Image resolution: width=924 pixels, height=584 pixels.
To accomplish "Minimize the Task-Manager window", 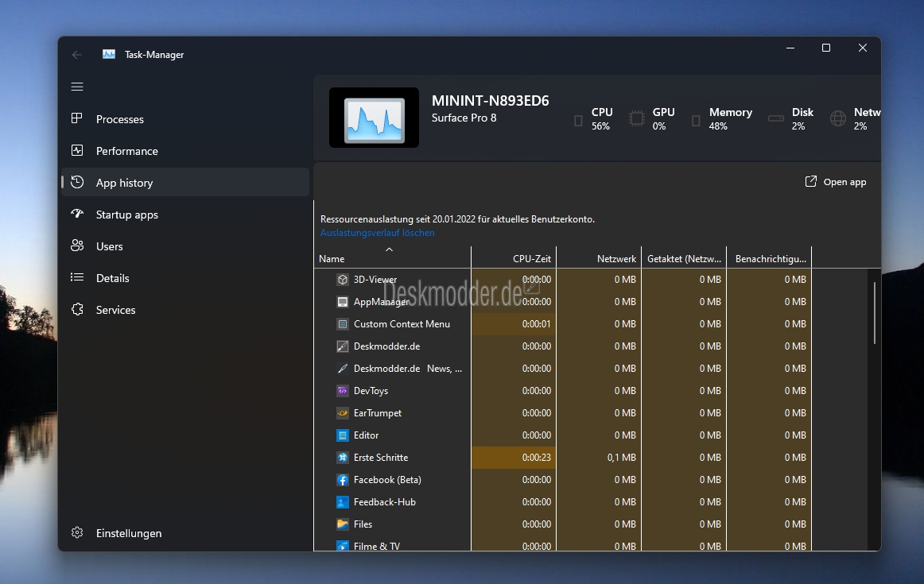I will tap(790, 48).
